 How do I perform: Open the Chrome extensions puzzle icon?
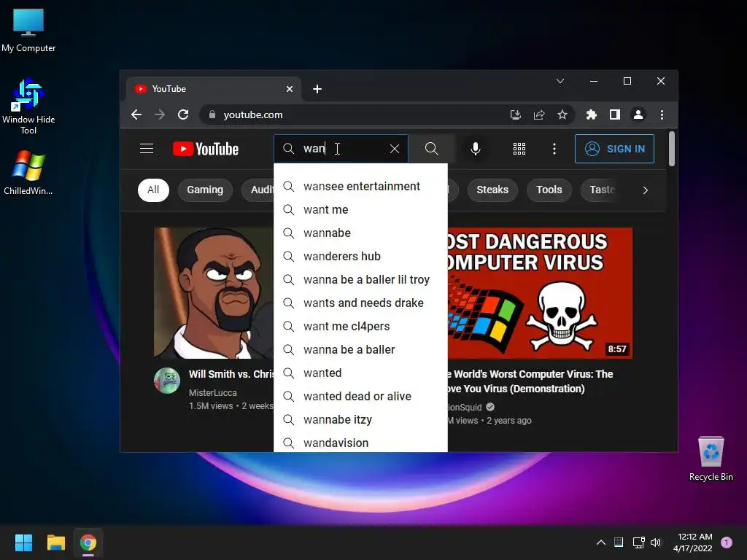[x=591, y=114]
